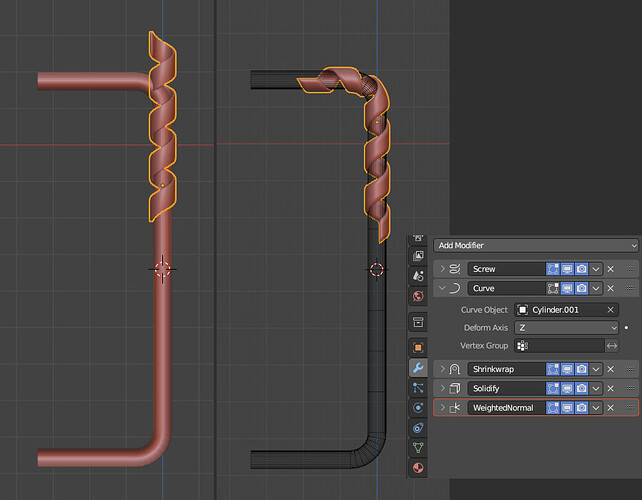Toggle WeightedNormal modifier viewport display
Viewport: 642px width, 500px height.
[567, 408]
